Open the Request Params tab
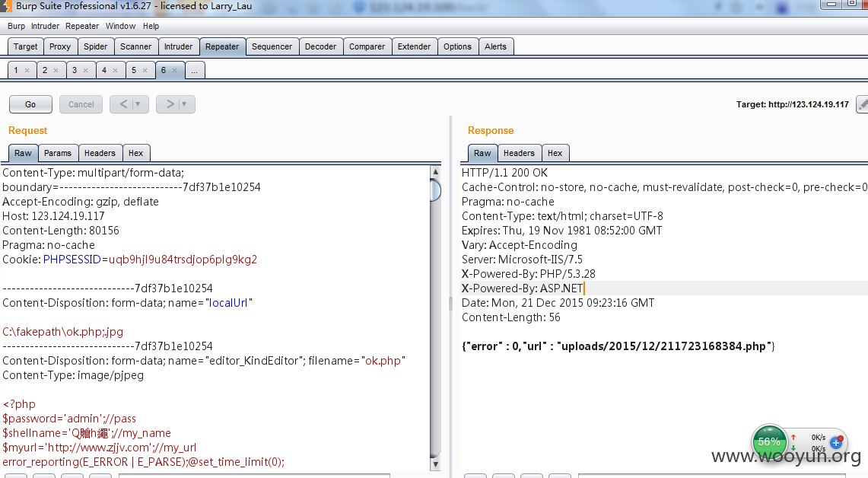The image size is (868, 478). [x=58, y=153]
